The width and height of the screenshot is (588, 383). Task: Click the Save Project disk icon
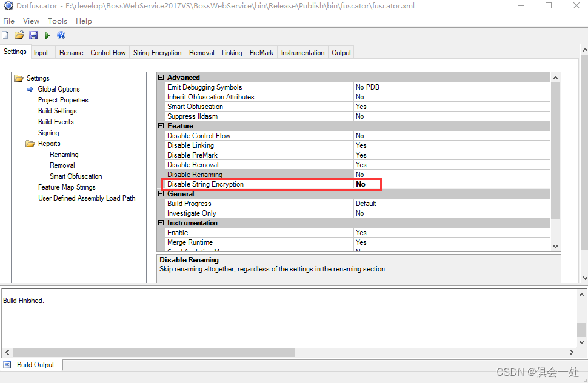pyautogui.click(x=33, y=35)
